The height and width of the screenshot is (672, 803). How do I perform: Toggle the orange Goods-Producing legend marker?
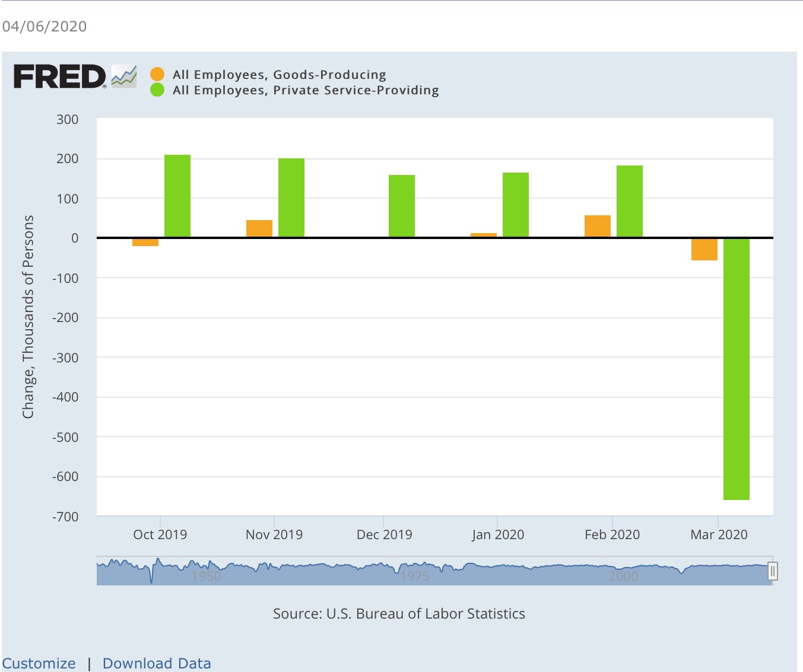coord(157,74)
